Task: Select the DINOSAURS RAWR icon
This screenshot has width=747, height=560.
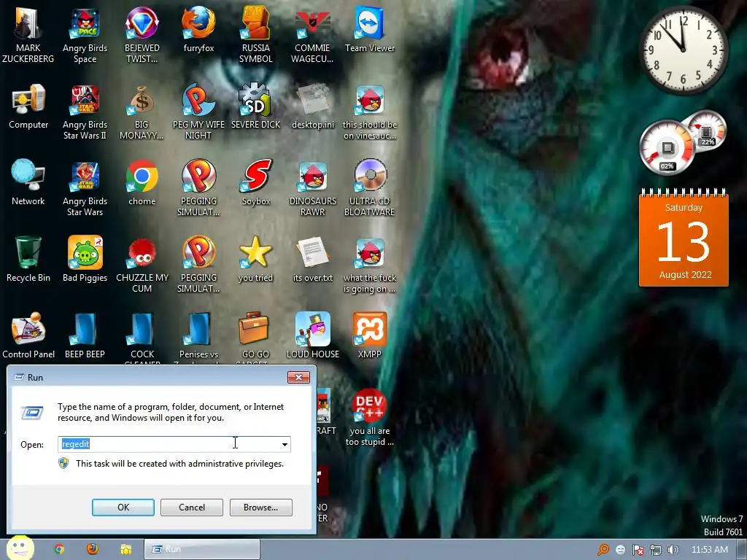Action: [313, 187]
